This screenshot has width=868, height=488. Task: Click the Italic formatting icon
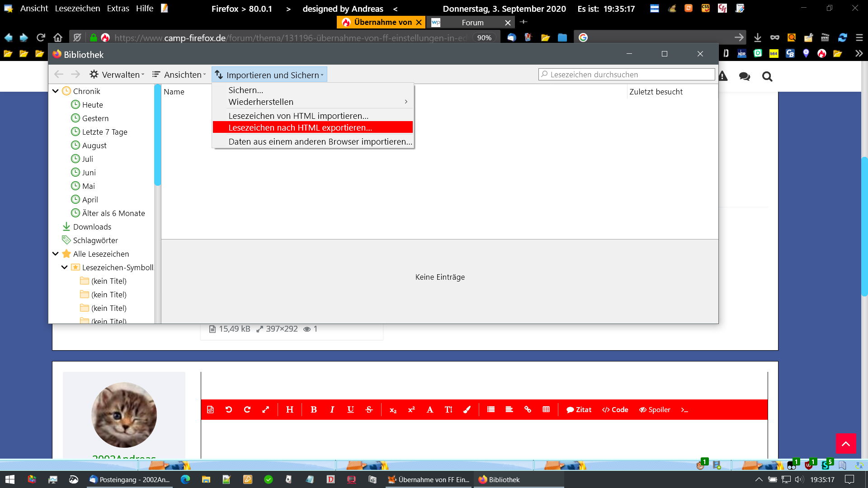pyautogui.click(x=332, y=409)
